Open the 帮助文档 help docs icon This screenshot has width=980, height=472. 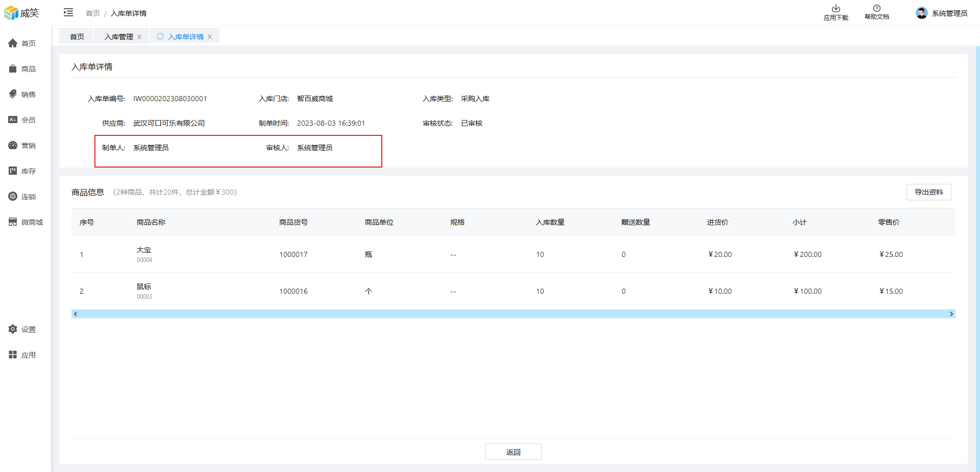pos(876,9)
